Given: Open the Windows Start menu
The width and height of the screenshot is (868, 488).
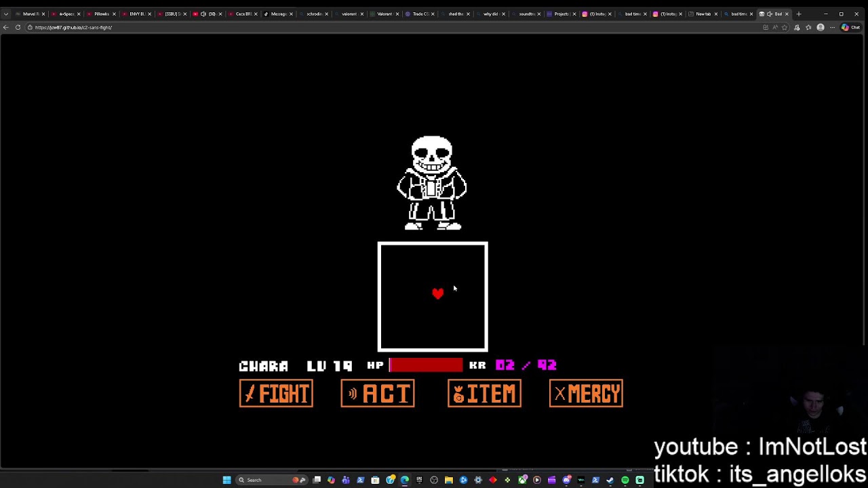Looking at the screenshot, I should click(x=226, y=480).
